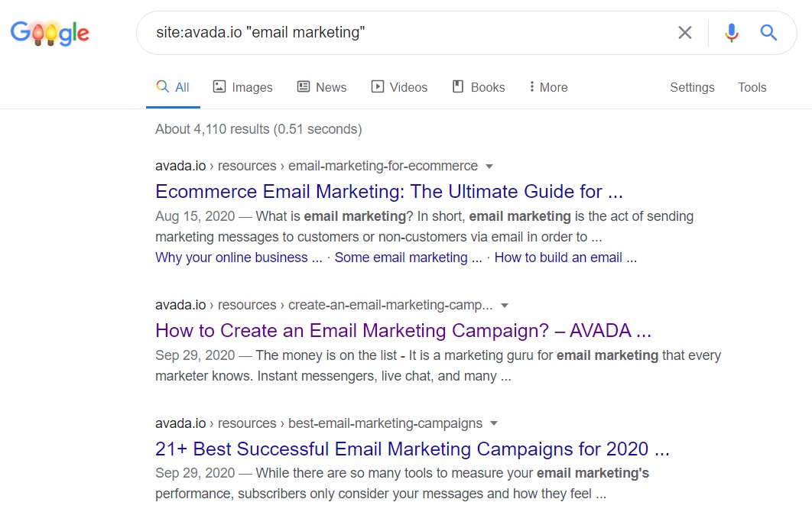The width and height of the screenshot is (812, 512).
Task: Click the Google holiday logo
Action: tap(50, 33)
